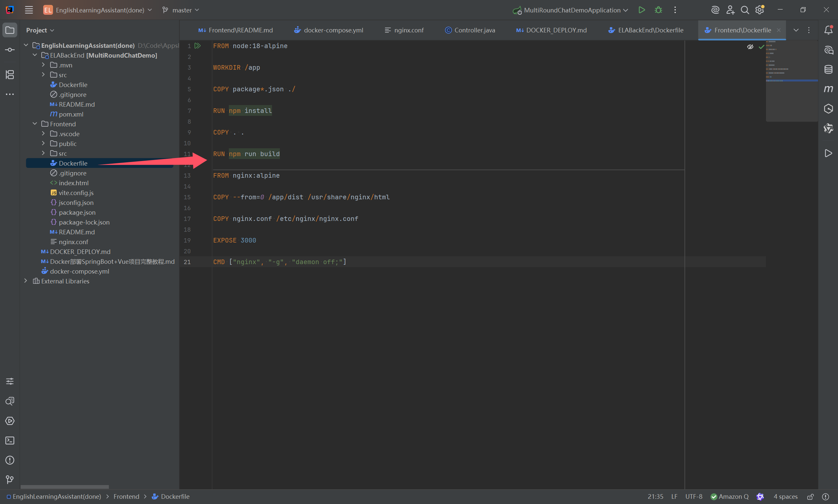Switch to Controller.java tab
This screenshot has width=838, height=504.
[470, 30]
